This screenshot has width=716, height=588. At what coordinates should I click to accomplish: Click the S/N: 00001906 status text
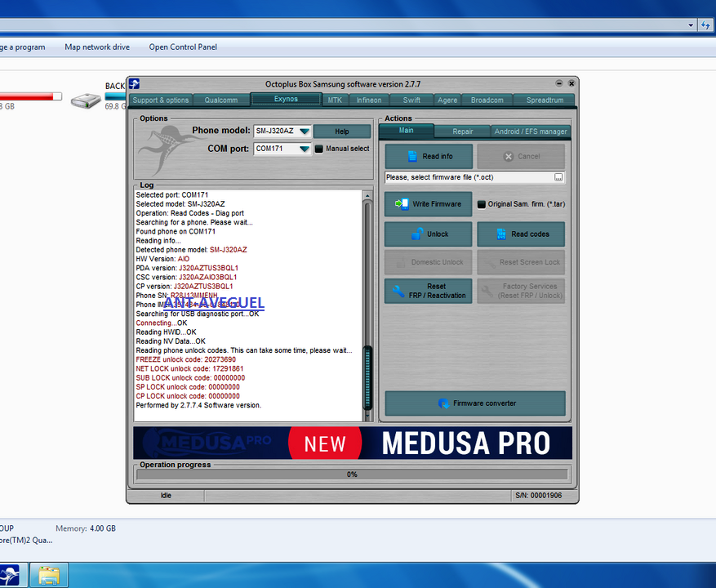538,496
